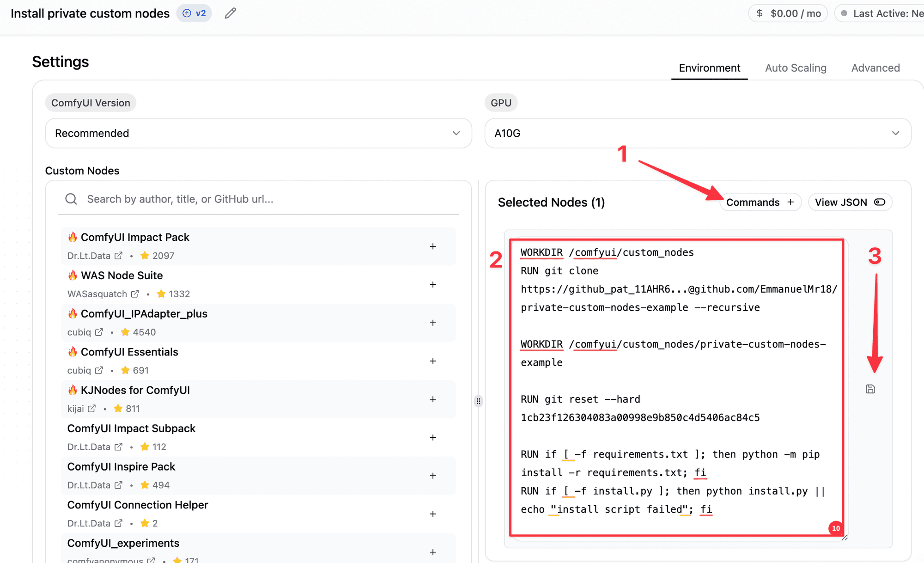This screenshot has height=563, width=924.
Task: Open the Advanced settings tab
Action: click(875, 67)
